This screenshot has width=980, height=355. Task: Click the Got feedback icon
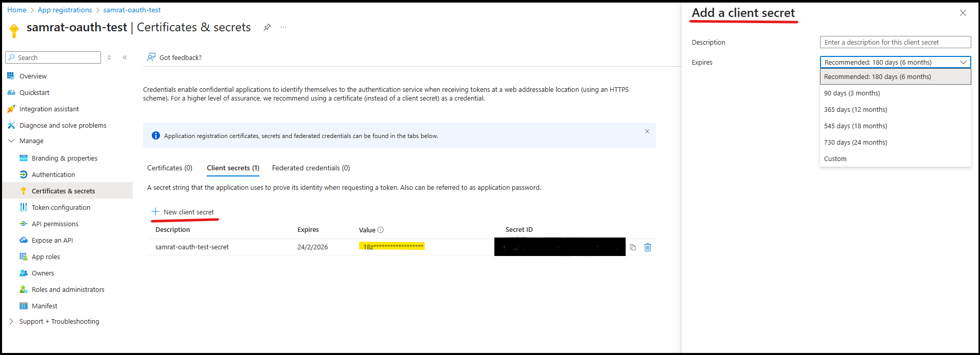151,57
